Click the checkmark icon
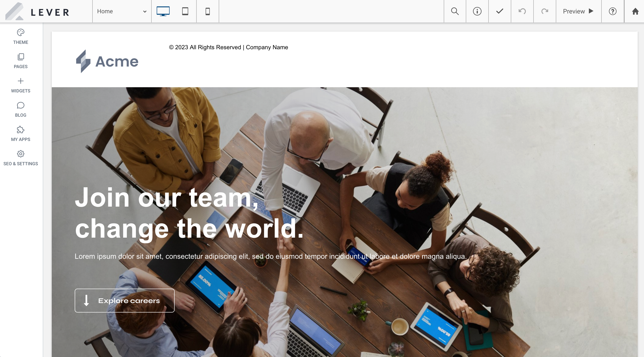 point(500,11)
